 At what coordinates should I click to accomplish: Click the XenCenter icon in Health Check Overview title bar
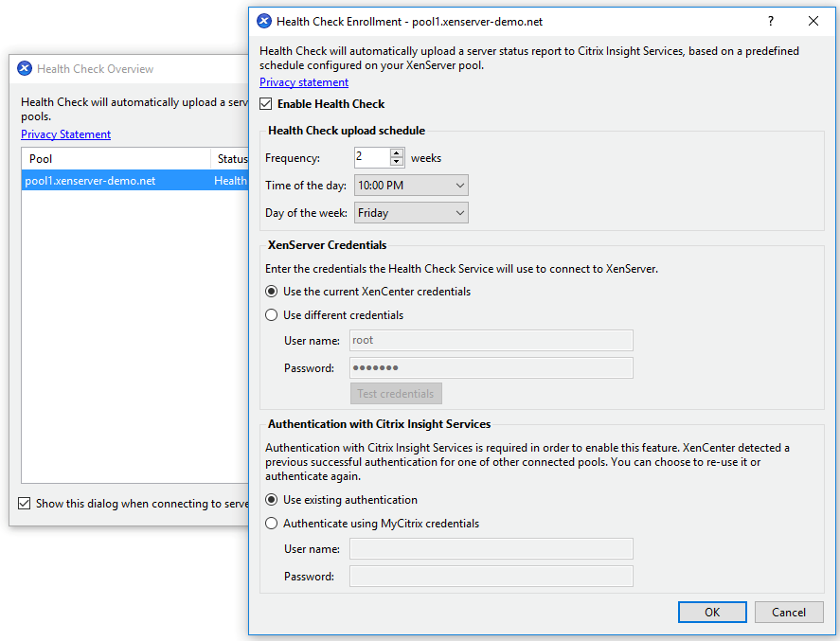point(25,68)
